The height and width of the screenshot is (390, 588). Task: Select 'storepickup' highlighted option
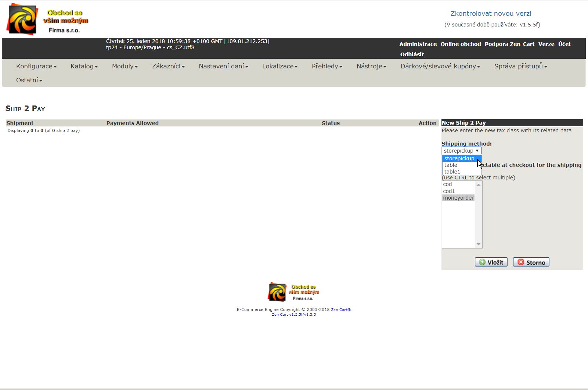coord(459,158)
